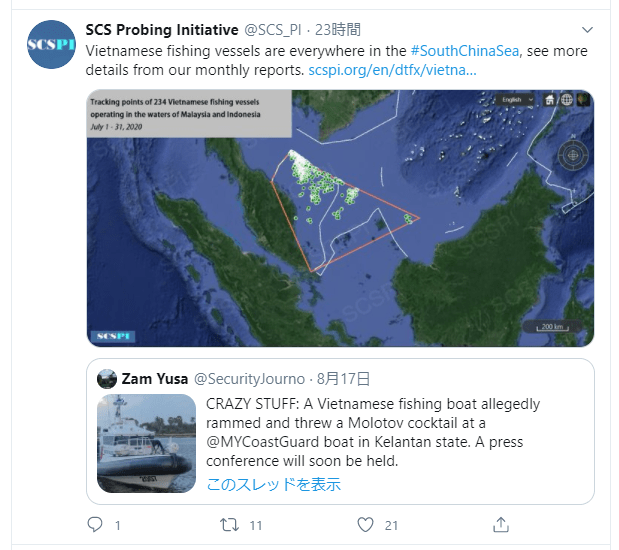Click the @MYCoastGuard mention
The image size is (619, 550).
(265, 442)
